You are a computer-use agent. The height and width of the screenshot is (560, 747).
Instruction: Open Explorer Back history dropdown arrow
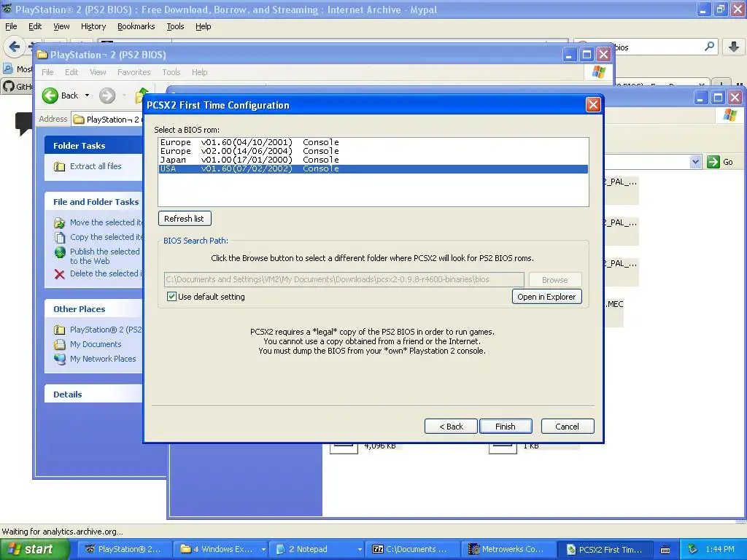[88, 96]
